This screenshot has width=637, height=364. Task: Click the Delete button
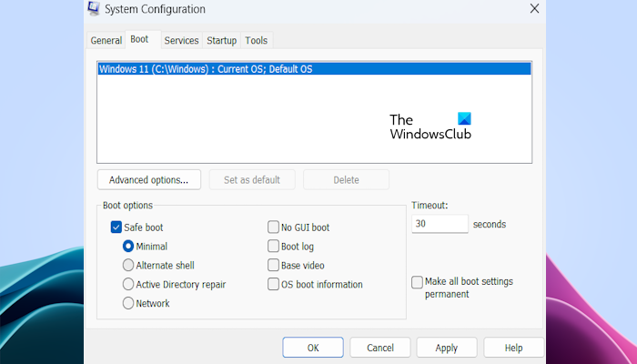346,180
